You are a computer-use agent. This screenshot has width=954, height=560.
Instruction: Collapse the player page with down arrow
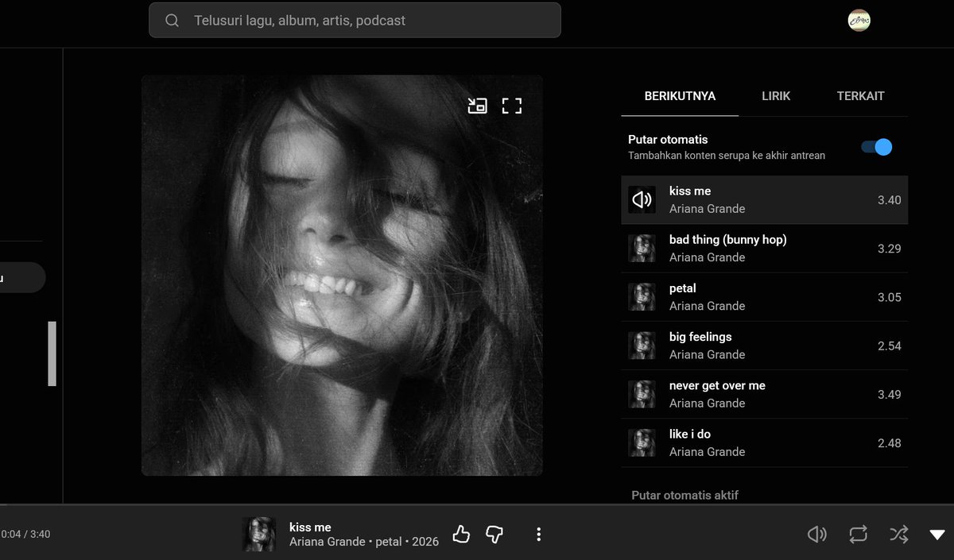point(937,535)
